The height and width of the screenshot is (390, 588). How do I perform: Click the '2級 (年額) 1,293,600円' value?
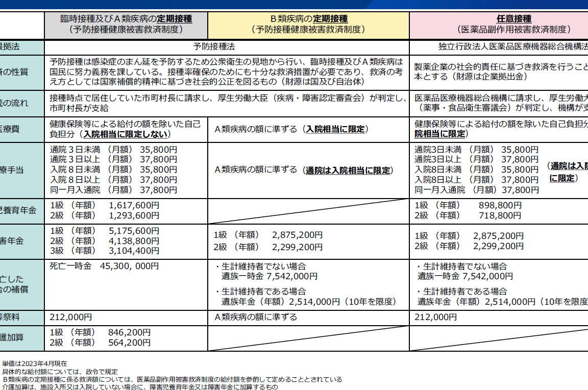(104, 215)
